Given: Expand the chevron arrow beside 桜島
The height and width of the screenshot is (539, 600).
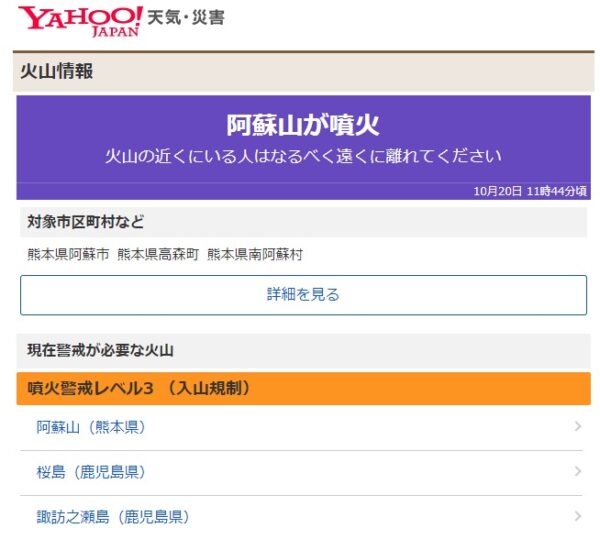Looking at the screenshot, I should click(578, 472).
